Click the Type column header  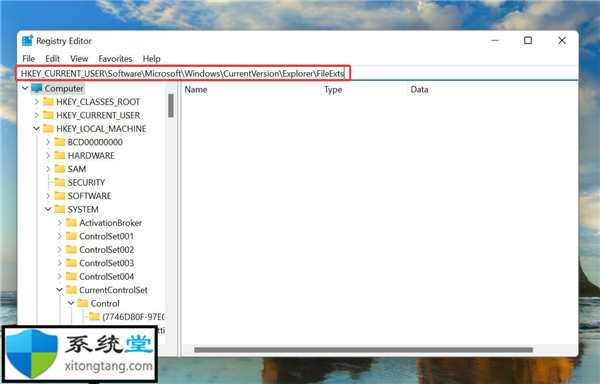point(333,89)
